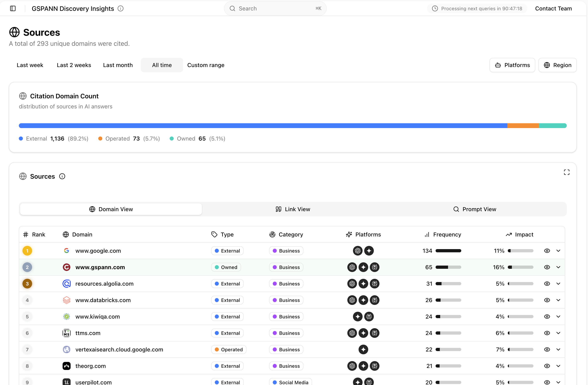588x385 pixels.
Task: Toggle eye visibility for resources.algolia.com
Action: click(547, 284)
